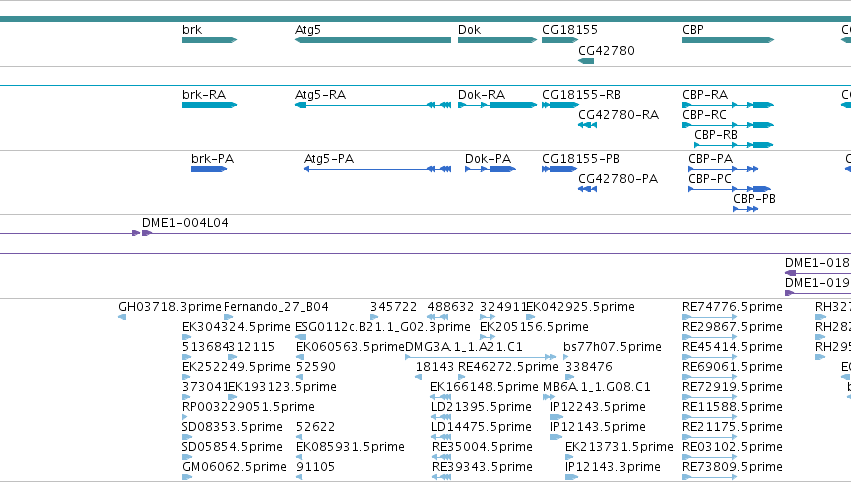Select the CBP-RC transcript

pos(728,125)
